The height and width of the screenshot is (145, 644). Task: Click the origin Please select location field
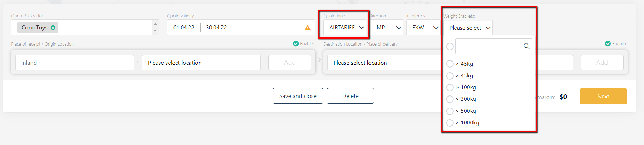[201, 63]
